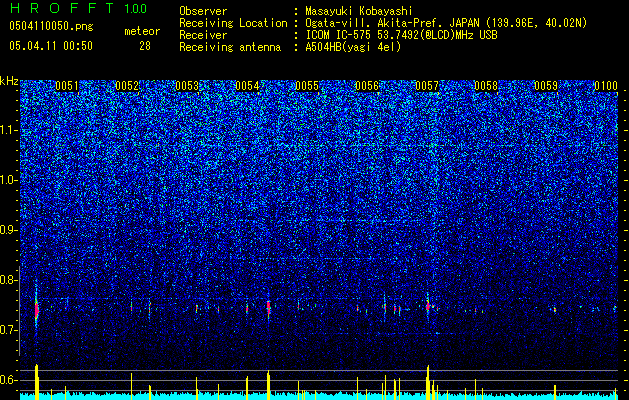This screenshot has height=400, width=629.
Task: Click the meteor count value 28
Action: [145, 46]
